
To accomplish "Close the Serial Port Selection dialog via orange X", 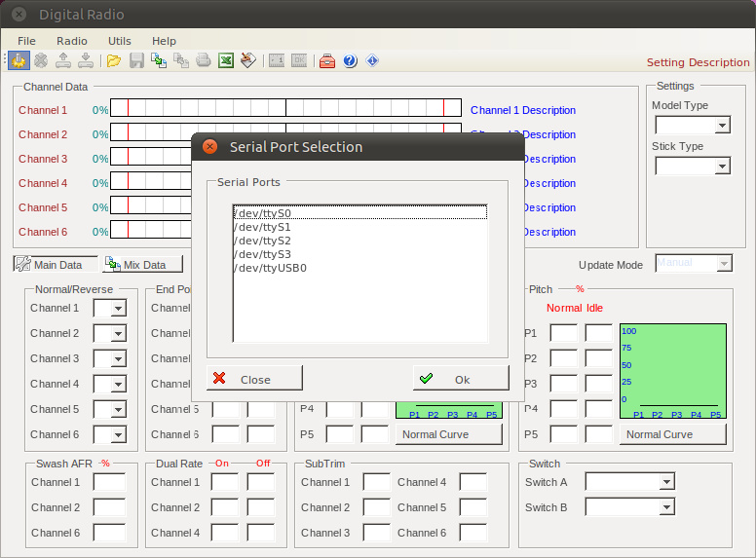I will (209, 146).
